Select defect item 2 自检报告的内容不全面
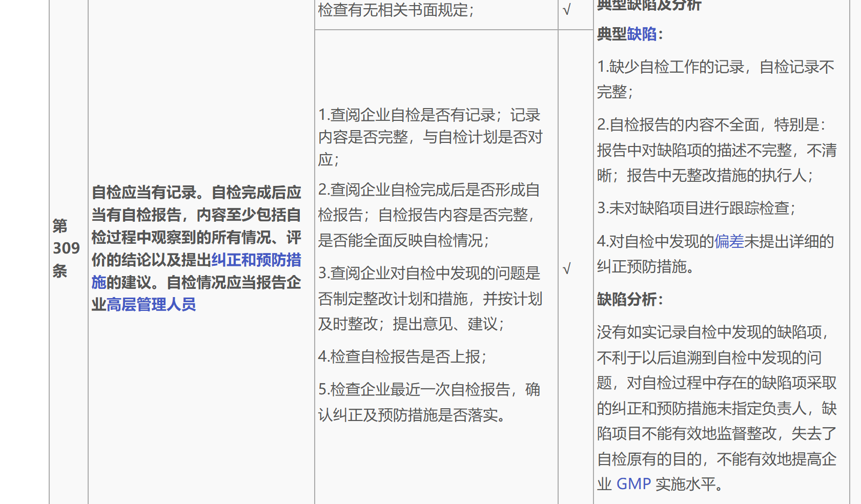The width and height of the screenshot is (861, 504). click(716, 150)
